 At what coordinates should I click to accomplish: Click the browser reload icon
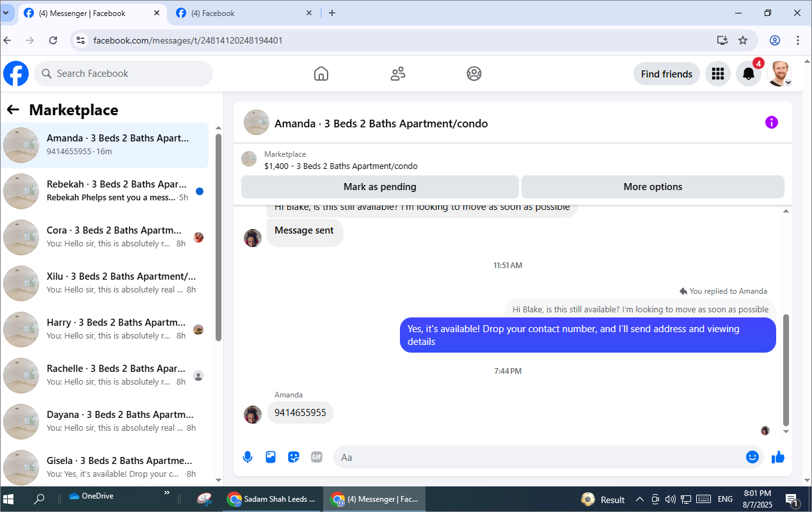coord(53,40)
